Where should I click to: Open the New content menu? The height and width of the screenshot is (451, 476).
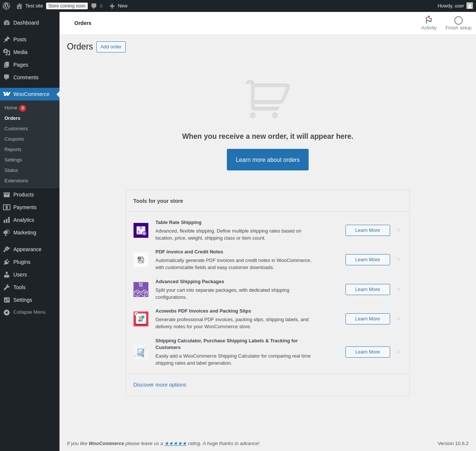(119, 6)
